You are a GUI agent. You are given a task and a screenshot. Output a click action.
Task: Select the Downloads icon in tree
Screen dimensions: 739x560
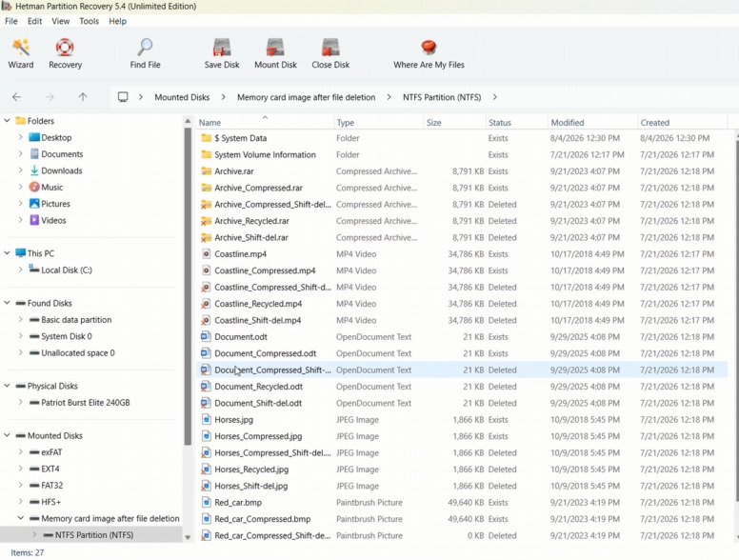coord(34,170)
